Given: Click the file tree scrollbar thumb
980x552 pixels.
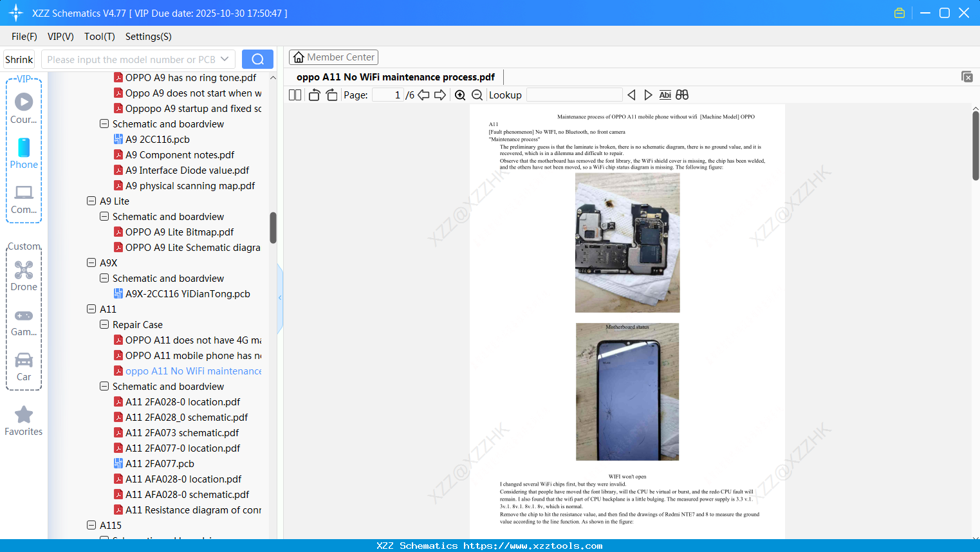Looking at the screenshot, I should (x=273, y=228).
